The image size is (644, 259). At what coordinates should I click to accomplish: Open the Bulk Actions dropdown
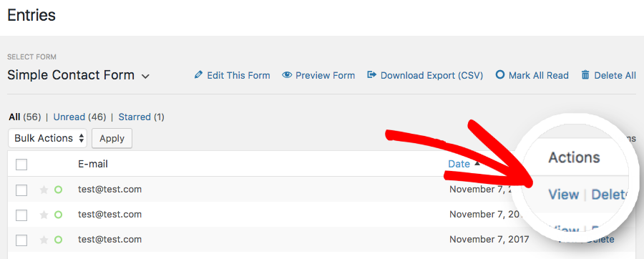point(48,138)
